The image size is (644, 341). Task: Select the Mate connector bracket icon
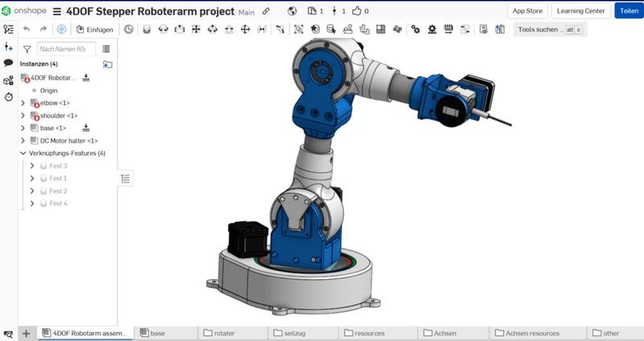pos(299,29)
